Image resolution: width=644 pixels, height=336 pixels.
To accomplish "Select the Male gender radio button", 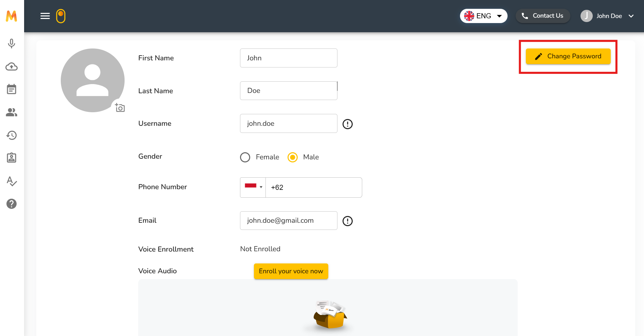I will coord(293,157).
